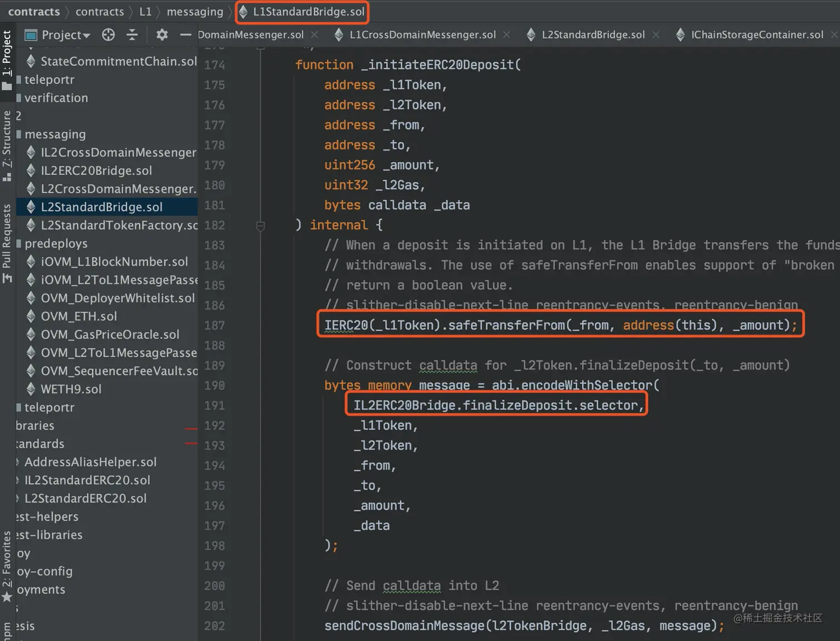Image resolution: width=840 pixels, height=641 pixels.
Task: Click the collapse all icon in Project toolbar
Action: (x=132, y=35)
